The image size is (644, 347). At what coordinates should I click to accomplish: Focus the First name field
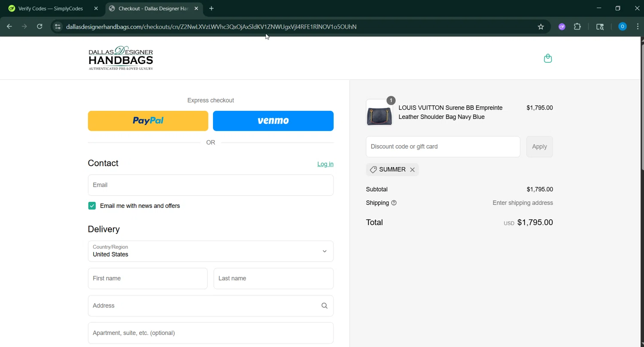pyautogui.click(x=148, y=278)
